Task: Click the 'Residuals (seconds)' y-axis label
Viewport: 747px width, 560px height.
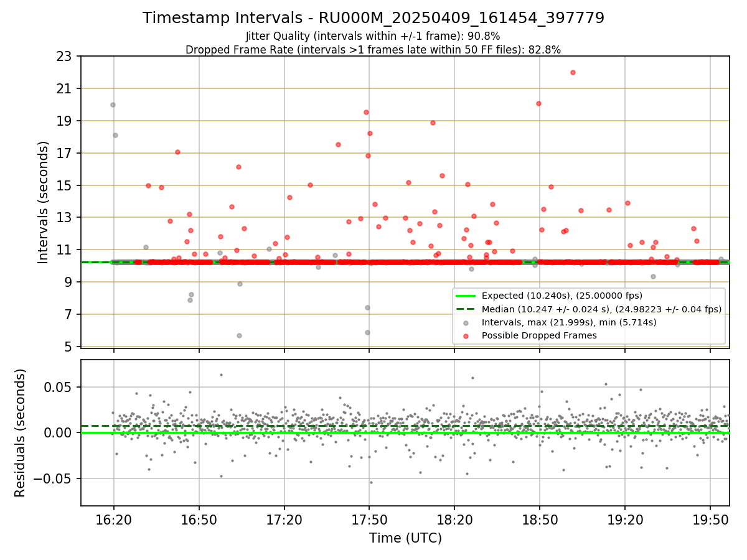Action: coord(21,433)
